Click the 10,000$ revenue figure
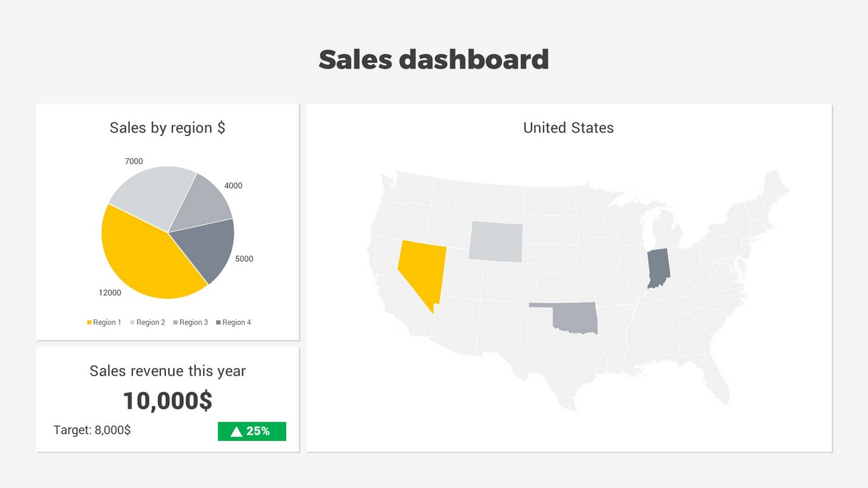The height and width of the screenshot is (488, 868). click(167, 401)
